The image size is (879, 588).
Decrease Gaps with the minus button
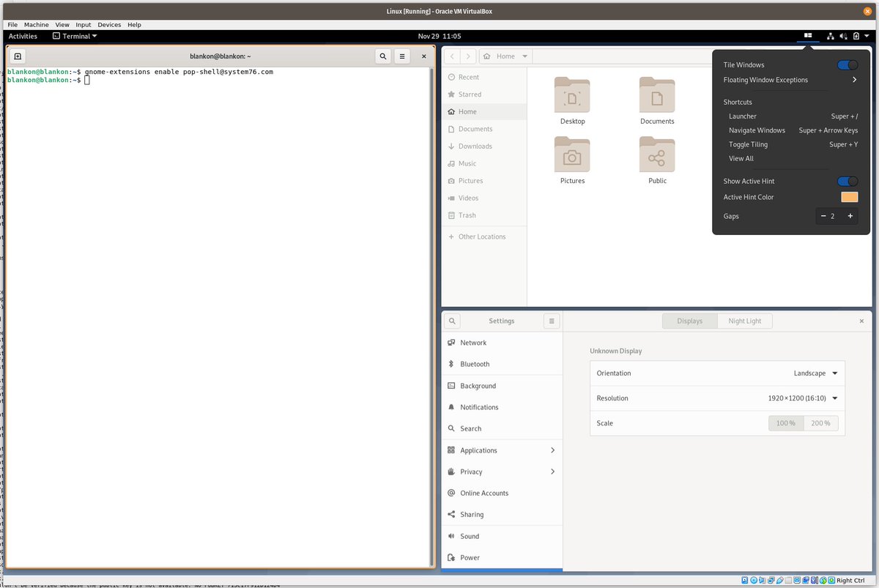coord(823,216)
